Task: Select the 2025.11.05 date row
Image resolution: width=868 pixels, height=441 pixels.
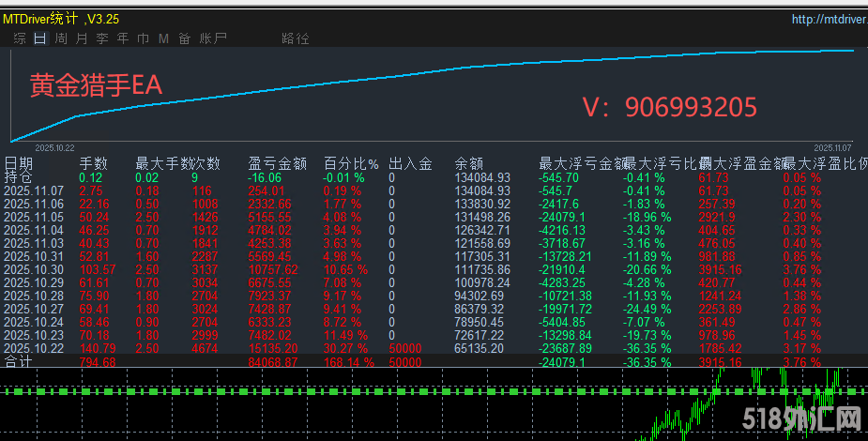Action: (x=34, y=218)
